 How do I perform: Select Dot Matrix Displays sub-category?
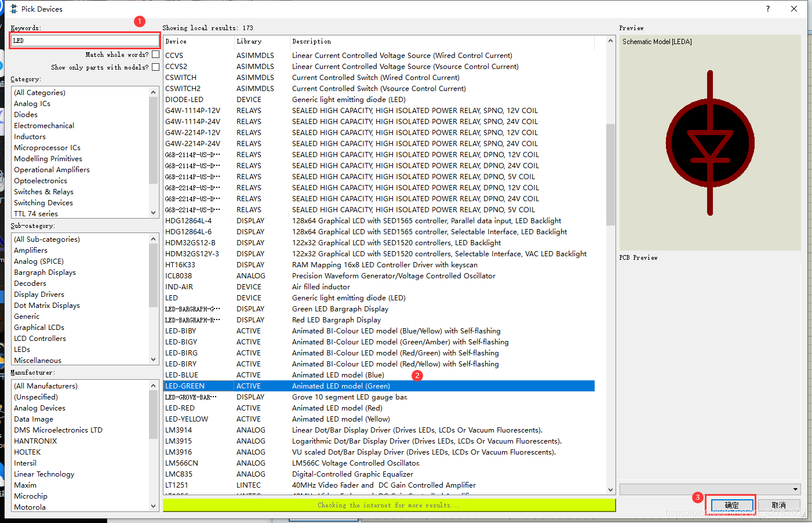click(47, 306)
